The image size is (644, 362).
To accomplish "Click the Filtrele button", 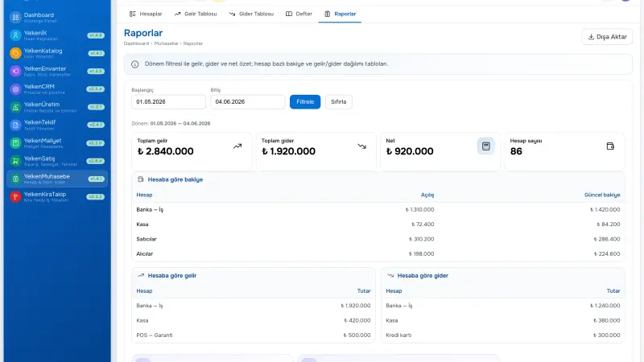I will pos(305,102).
